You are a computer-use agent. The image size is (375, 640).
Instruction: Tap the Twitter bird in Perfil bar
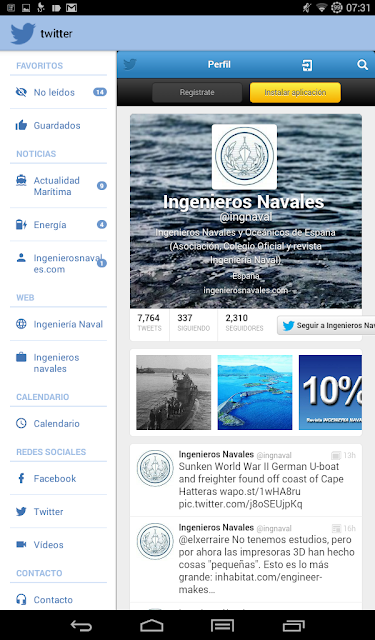coord(130,64)
